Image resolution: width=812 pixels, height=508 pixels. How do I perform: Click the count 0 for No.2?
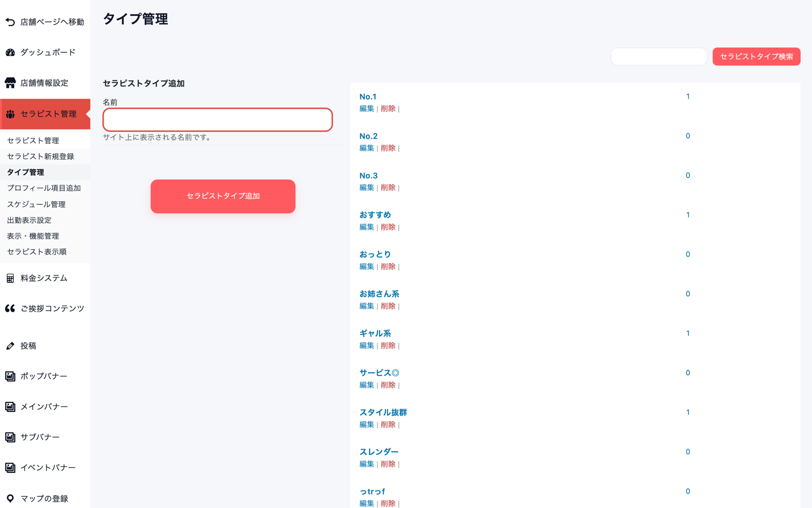tap(688, 136)
